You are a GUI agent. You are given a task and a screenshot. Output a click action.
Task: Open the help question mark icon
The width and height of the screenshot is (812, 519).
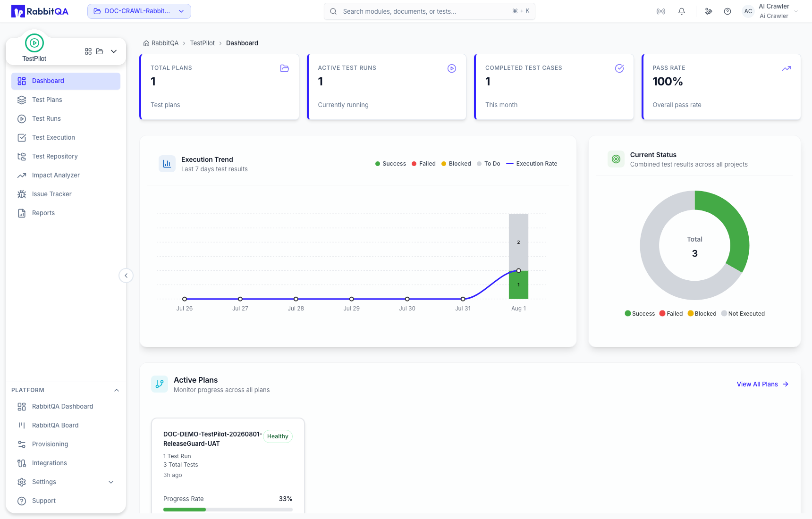click(x=727, y=11)
